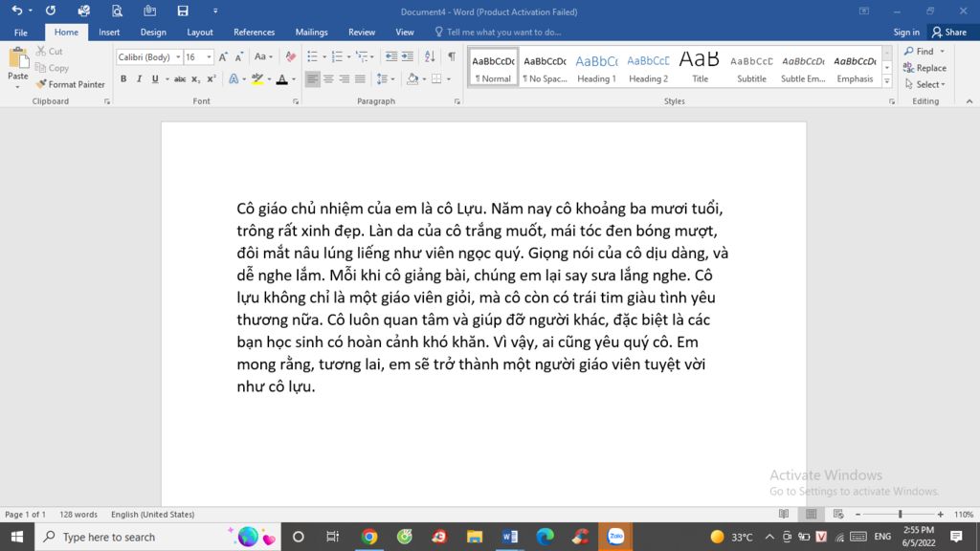Expand the Change Case menu
Image resolution: width=980 pixels, height=551 pixels.
coord(263,56)
